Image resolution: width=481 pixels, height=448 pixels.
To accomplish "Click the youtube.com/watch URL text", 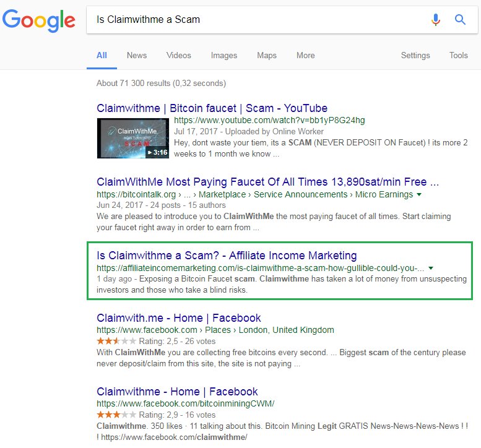I will pyautogui.click(x=269, y=120).
